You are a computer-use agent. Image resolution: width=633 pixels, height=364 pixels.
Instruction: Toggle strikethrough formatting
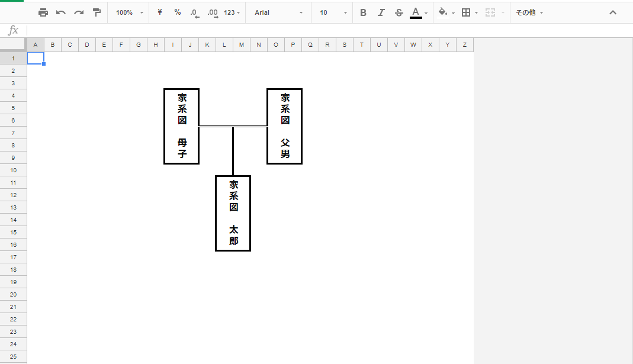point(399,12)
